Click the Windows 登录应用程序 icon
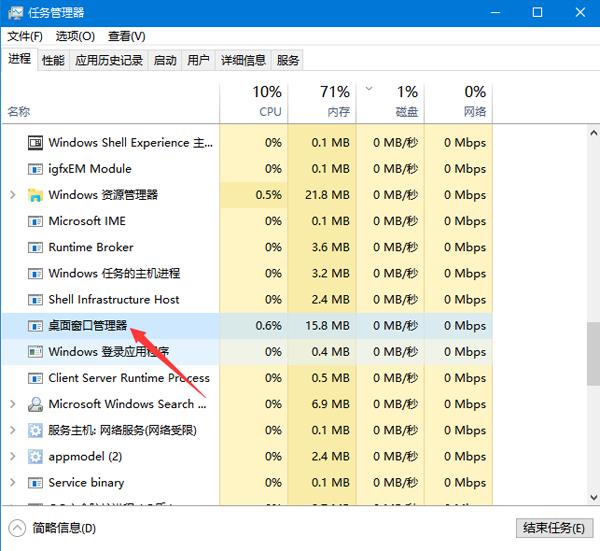Image resolution: width=600 pixels, height=551 pixels. [x=35, y=352]
